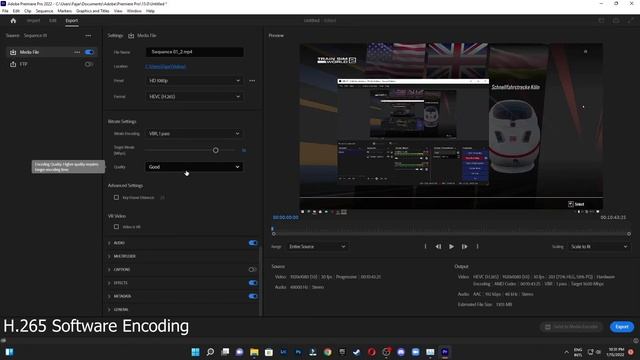Screen dimensions: 640x360
Task: Open the Media File row options menu
Action: point(77,52)
